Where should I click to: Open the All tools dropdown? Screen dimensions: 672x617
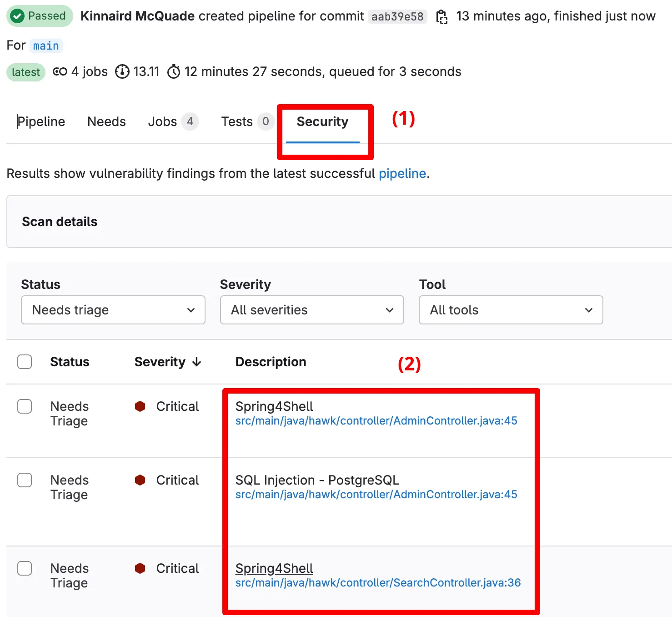coord(511,310)
